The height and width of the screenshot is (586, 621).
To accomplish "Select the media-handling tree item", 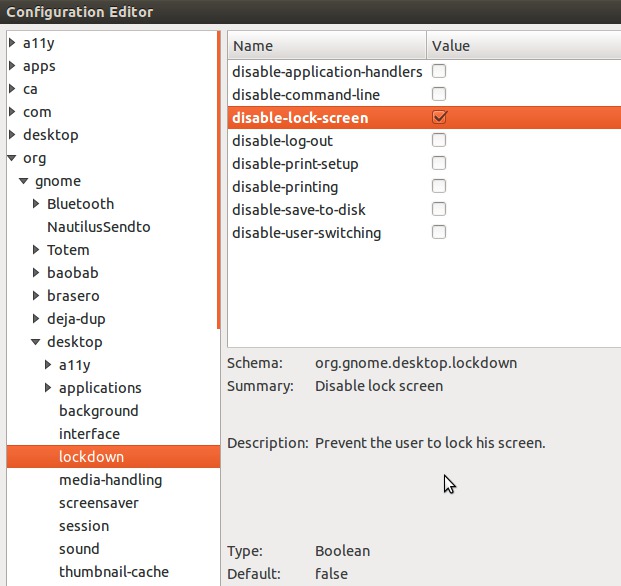I will [x=110, y=480].
